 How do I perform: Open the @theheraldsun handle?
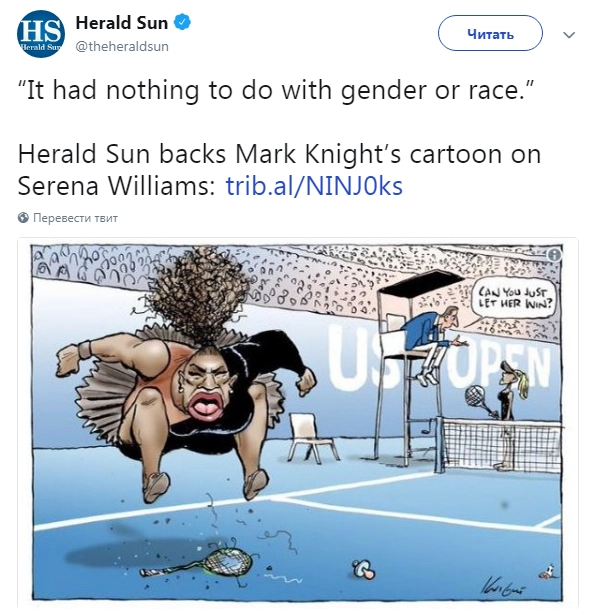[122, 47]
